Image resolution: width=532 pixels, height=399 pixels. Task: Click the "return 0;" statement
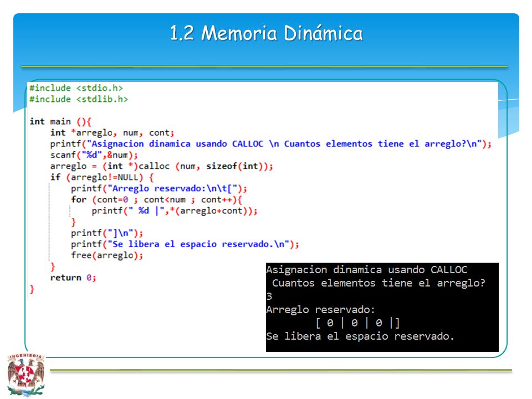(73, 278)
